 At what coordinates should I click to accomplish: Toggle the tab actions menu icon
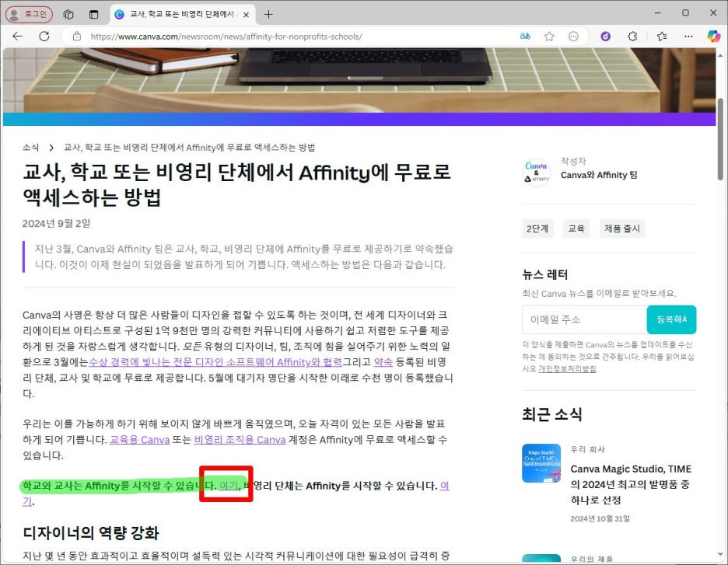(x=94, y=15)
